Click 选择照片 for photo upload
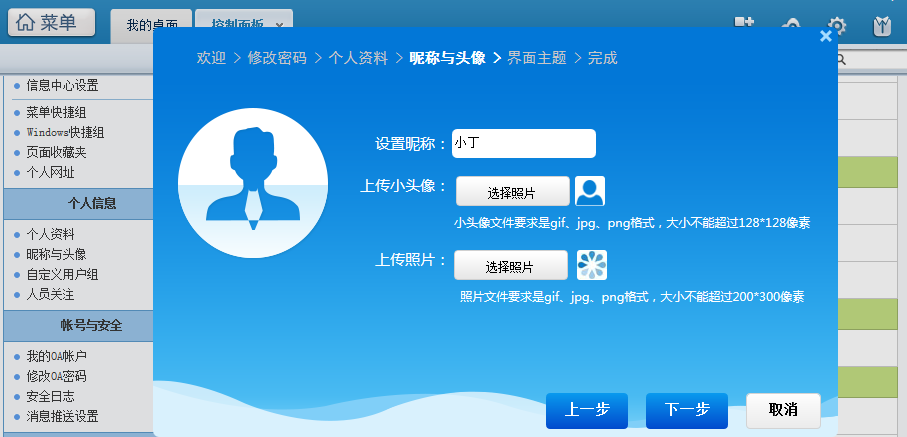Viewport: 907px width, 437px height. (510, 266)
